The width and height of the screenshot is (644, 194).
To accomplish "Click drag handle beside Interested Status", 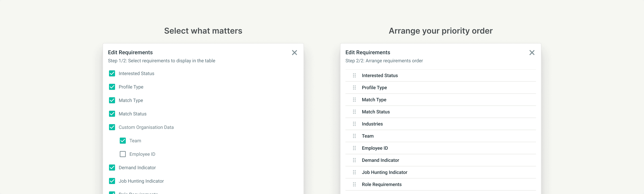I will [354, 75].
